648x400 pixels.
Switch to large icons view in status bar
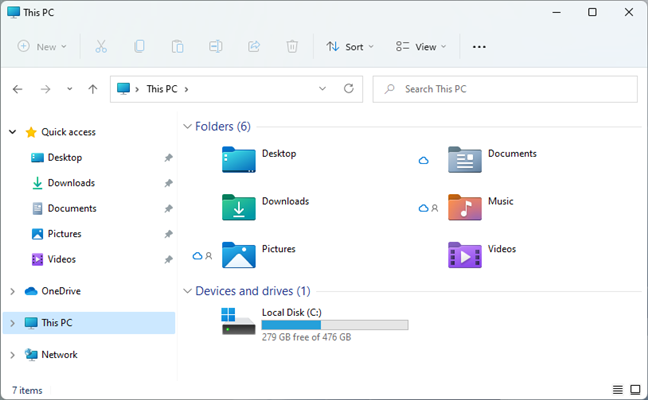pos(635,390)
